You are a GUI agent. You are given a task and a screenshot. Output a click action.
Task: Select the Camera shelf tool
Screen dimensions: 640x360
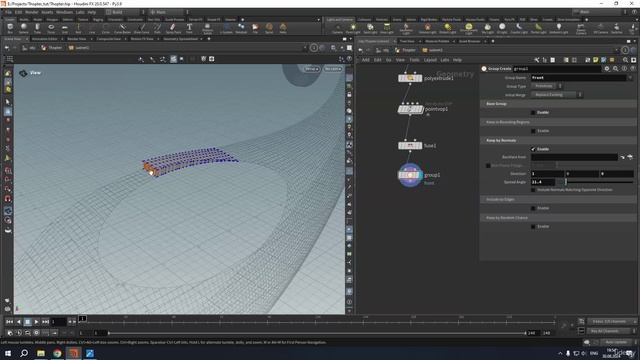(x=338, y=29)
